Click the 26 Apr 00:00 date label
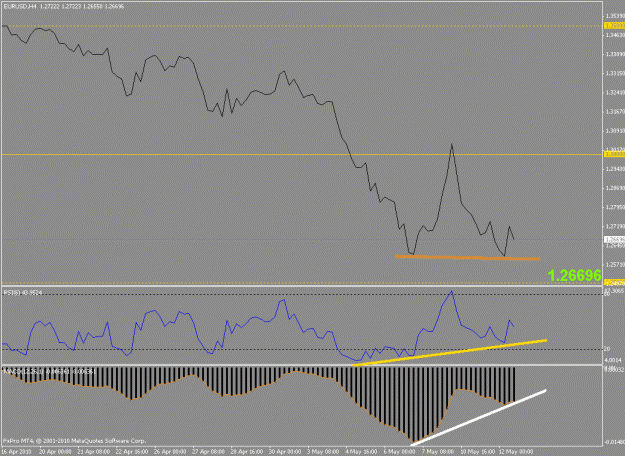Image resolution: width=625 pixels, height=456 pixels. [170, 452]
